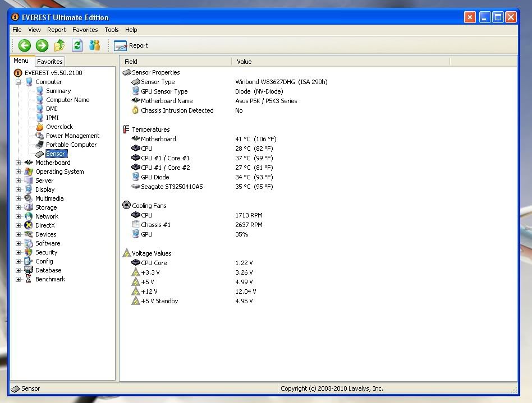
Task: Select the GPU Diode temperature row
Action: click(x=155, y=177)
